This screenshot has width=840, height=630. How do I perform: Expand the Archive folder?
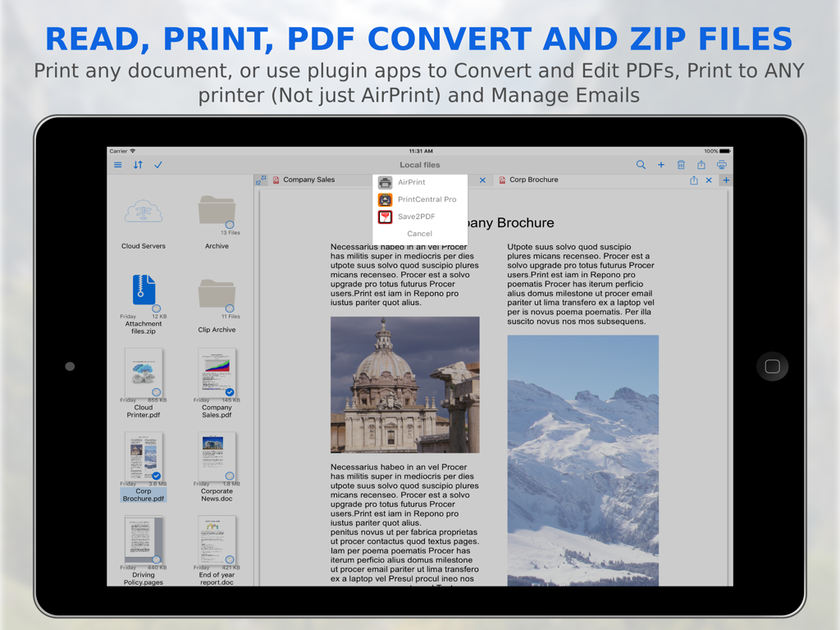[x=216, y=212]
